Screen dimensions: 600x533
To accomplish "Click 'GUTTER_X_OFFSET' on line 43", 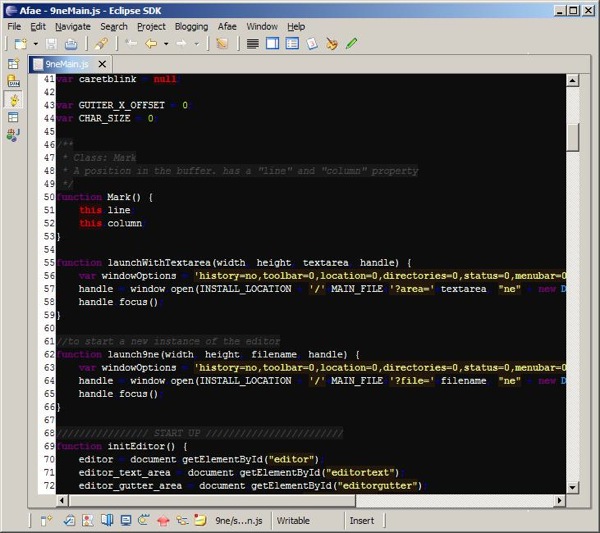I will click(x=122, y=105).
